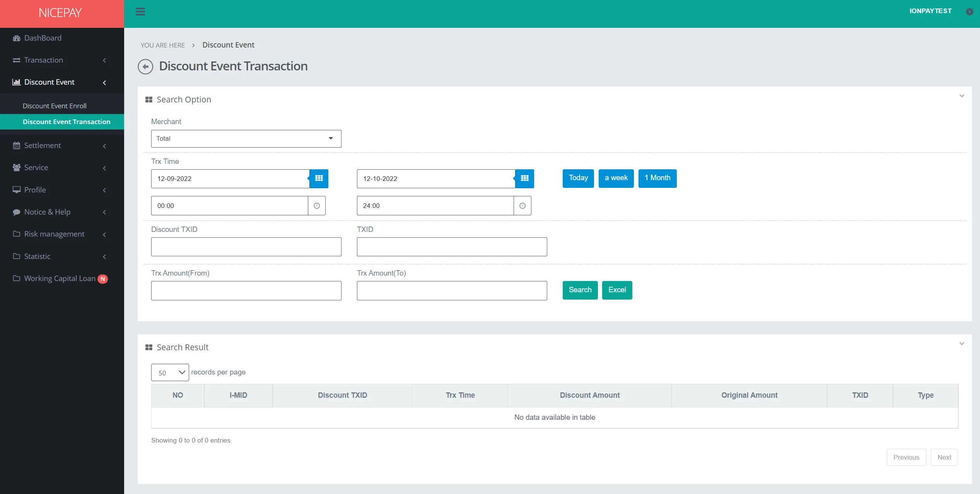This screenshot has height=494, width=980.
Task: Click the Notice & Help speech icon
Action: 16,212
